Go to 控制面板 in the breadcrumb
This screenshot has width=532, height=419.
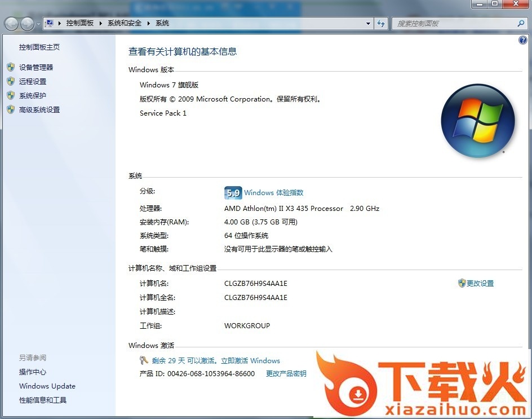79,23
